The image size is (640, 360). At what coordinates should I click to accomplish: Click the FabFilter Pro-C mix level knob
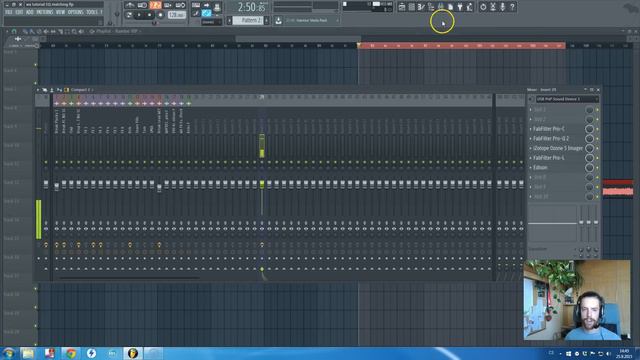pos(589,129)
